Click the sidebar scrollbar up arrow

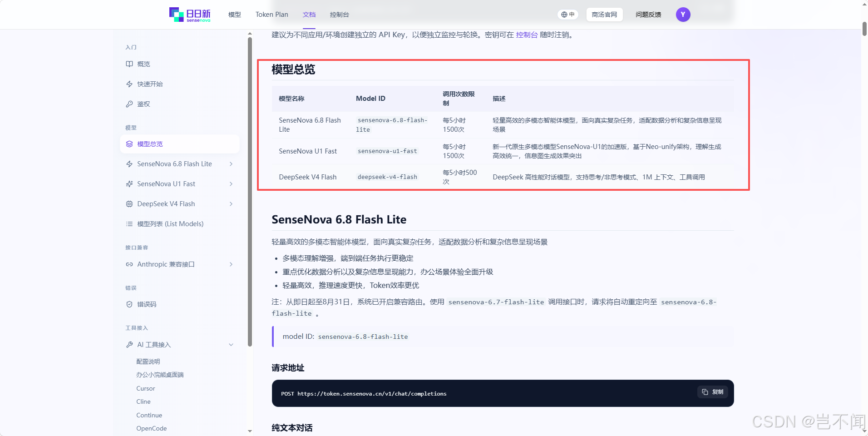coord(250,34)
